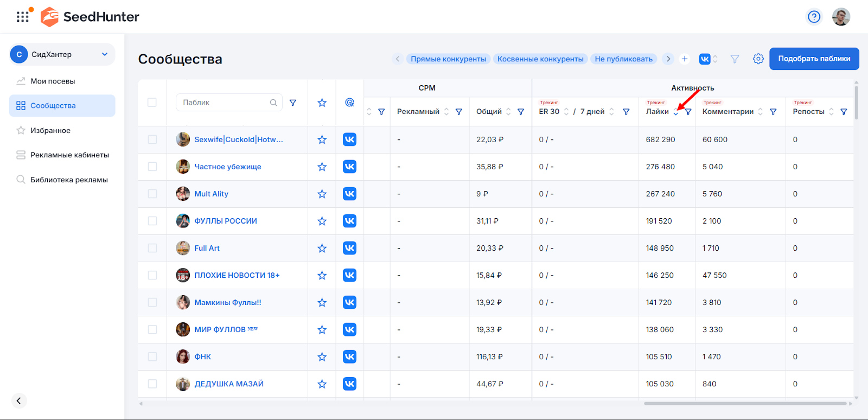Viewport: 868px width, 420px height.
Task: Open the apps grid menu icon
Action: point(23,17)
